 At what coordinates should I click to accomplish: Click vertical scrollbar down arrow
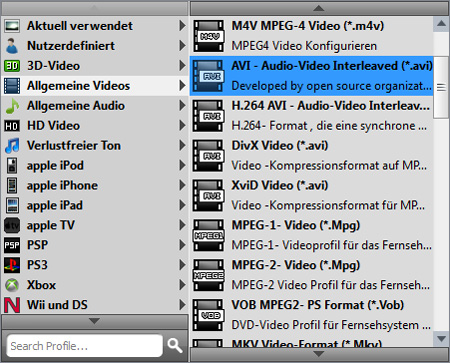click(441, 339)
